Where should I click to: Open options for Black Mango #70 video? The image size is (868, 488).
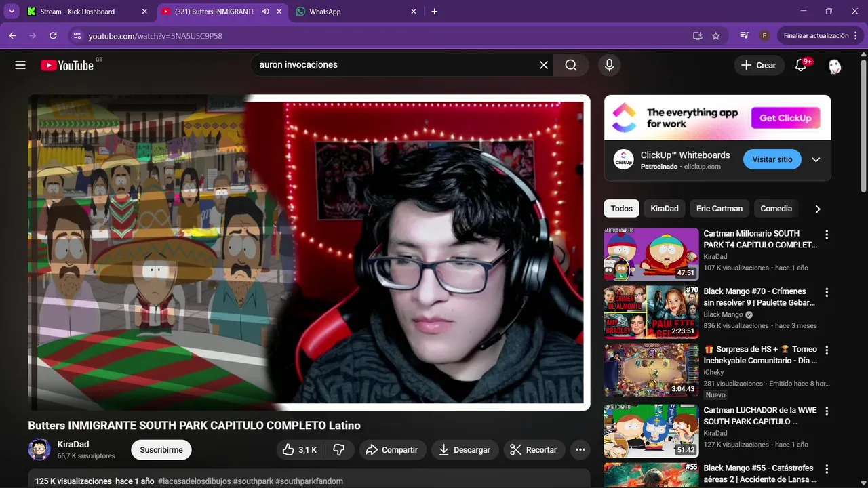[827, 292]
